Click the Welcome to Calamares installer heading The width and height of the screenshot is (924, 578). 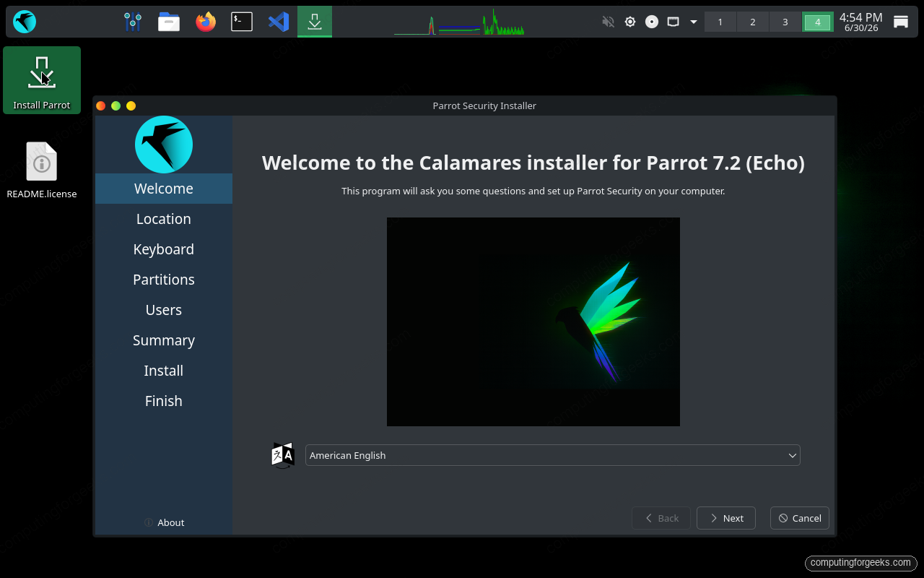(533, 163)
